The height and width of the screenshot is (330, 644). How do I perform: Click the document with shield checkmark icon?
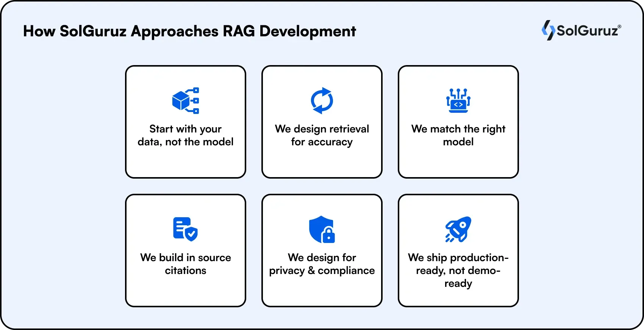(186, 229)
